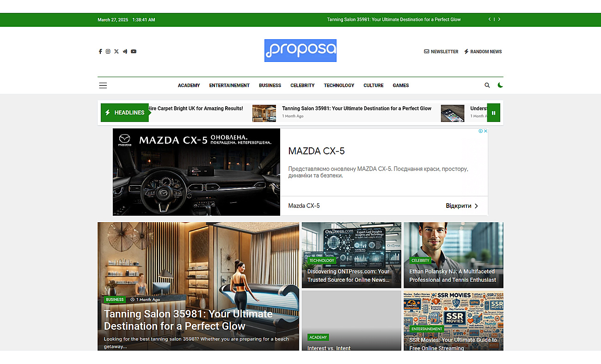Show previous ticker item in green top bar
601x364 pixels.
489,19
